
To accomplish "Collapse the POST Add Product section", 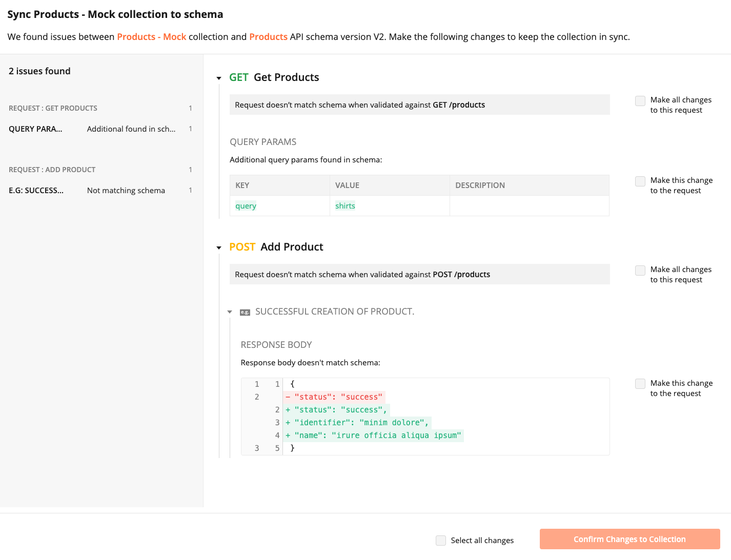I will [219, 248].
